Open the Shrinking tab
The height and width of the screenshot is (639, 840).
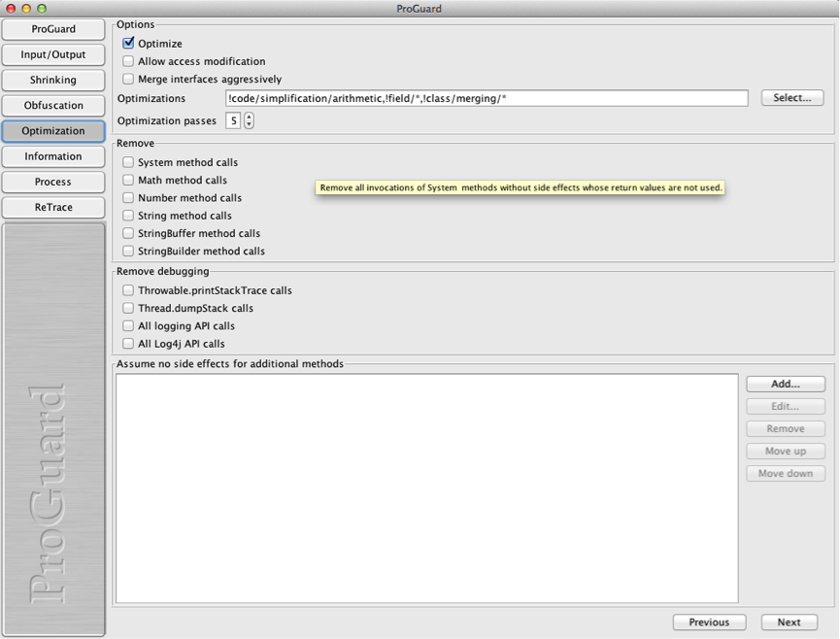(x=53, y=80)
